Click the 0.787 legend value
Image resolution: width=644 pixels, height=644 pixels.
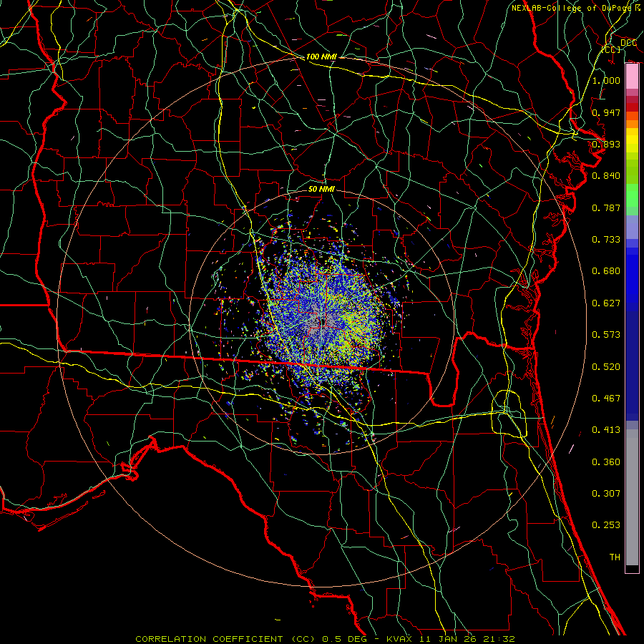[606, 208]
